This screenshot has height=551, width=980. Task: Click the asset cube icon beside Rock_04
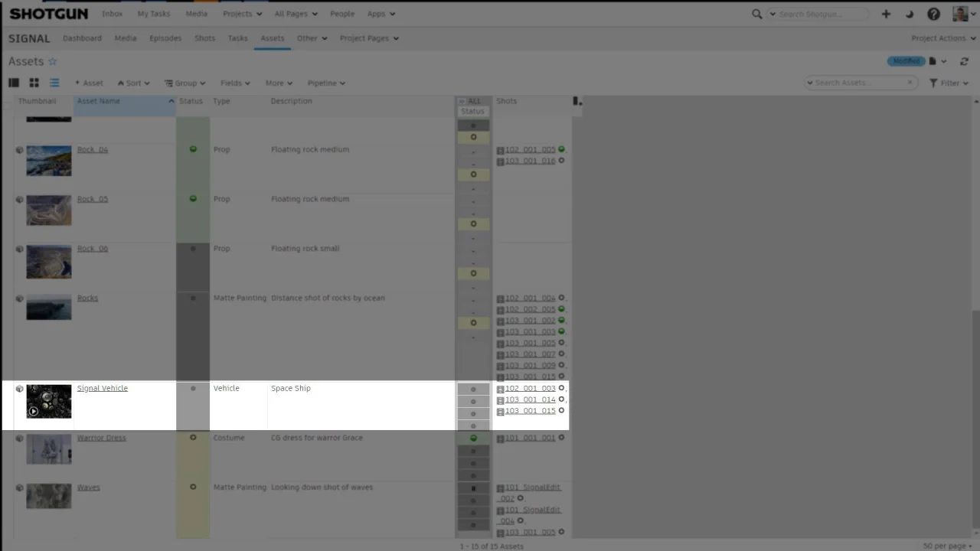(19, 150)
